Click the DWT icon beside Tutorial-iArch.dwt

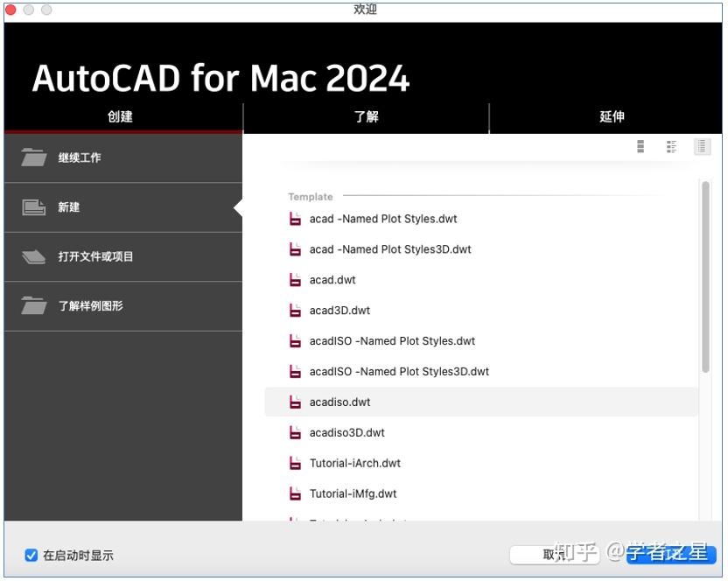coord(295,463)
